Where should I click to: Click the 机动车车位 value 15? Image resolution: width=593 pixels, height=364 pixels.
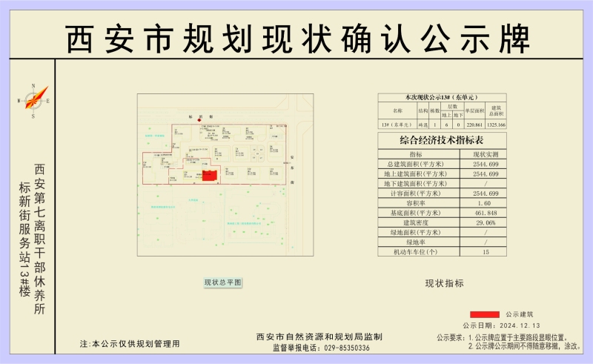pyautogui.click(x=485, y=252)
